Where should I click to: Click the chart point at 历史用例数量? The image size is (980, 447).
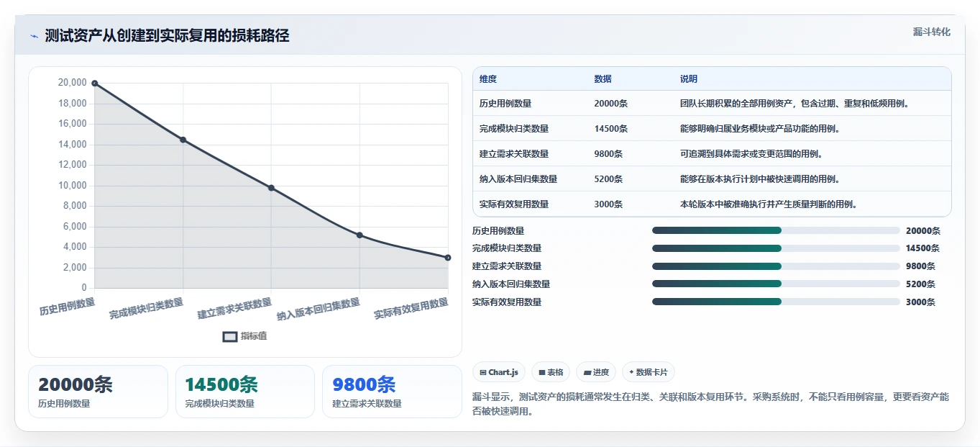click(x=95, y=83)
